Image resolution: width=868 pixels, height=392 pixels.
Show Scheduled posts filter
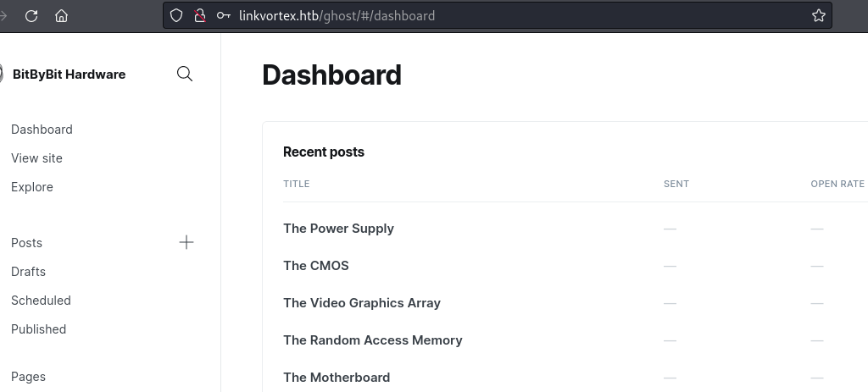point(41,301)
